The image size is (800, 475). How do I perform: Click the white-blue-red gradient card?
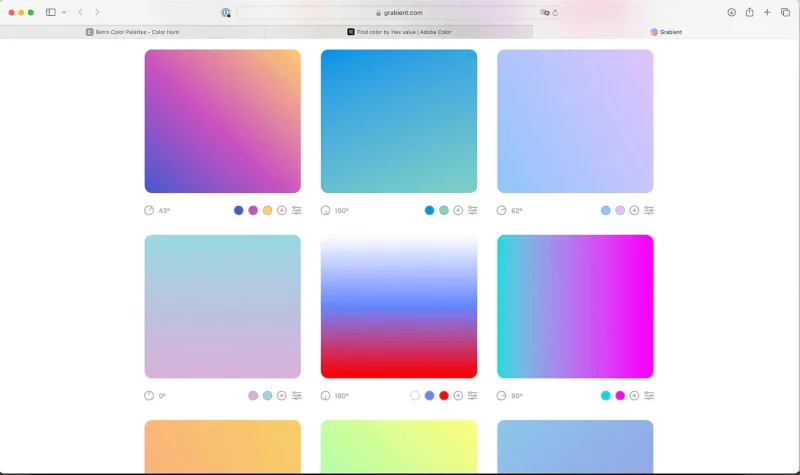(399, 306)
